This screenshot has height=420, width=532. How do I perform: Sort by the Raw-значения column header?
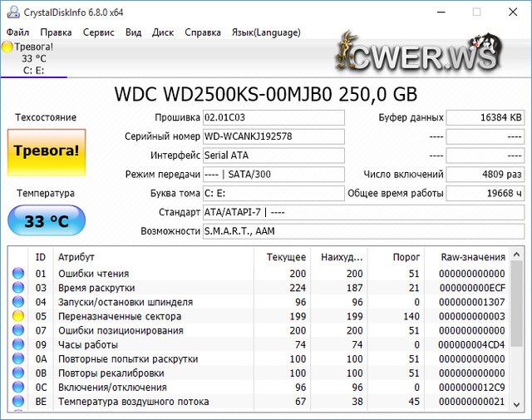[473, 257]
